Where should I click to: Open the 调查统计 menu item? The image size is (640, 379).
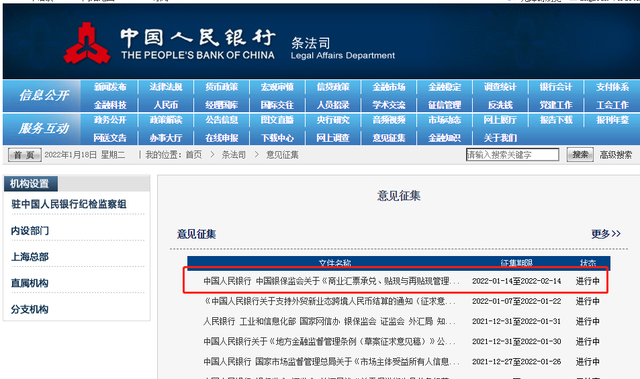[x=500, y=87]
